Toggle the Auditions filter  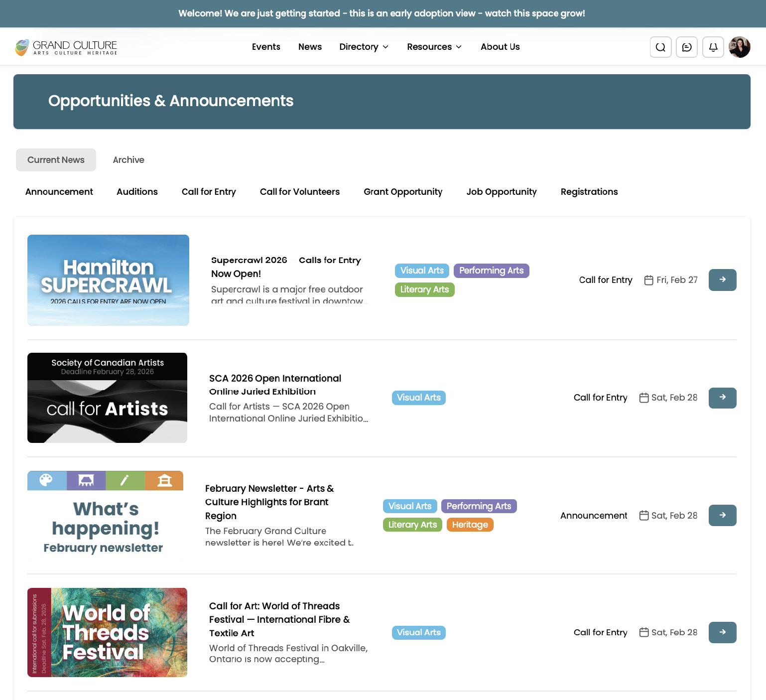137,192
